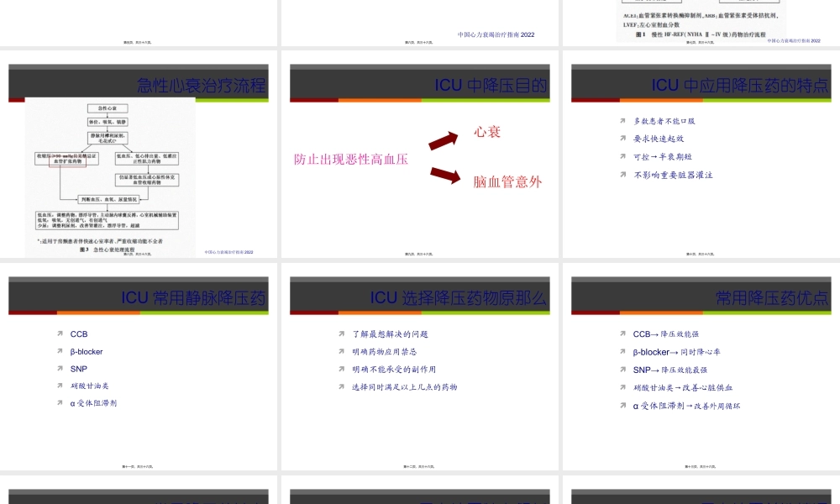The image size is (840, 504).
Task: Click the arrow bullet beside 要求快速起效
Action: pos(622,139)
